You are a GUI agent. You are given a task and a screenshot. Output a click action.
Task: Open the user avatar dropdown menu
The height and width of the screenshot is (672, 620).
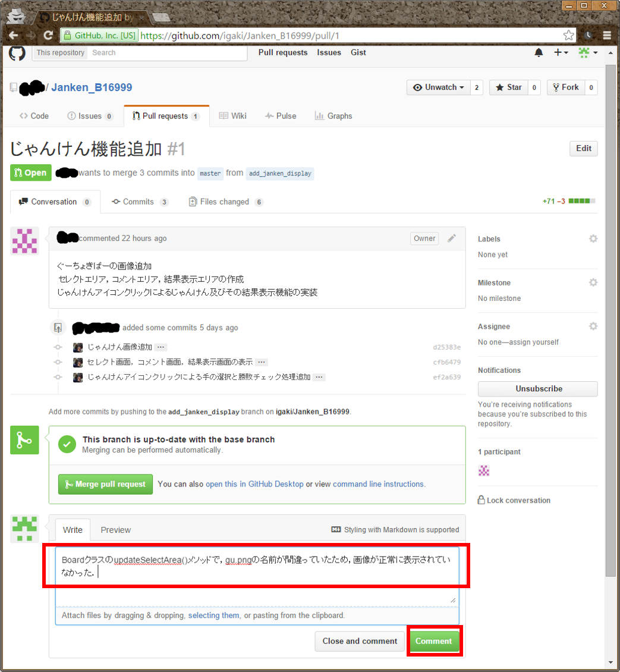point(587,53)
